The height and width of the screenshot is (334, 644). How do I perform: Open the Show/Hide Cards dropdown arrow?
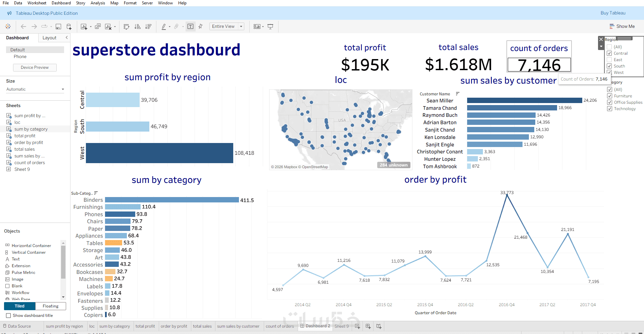click(263, 27)
